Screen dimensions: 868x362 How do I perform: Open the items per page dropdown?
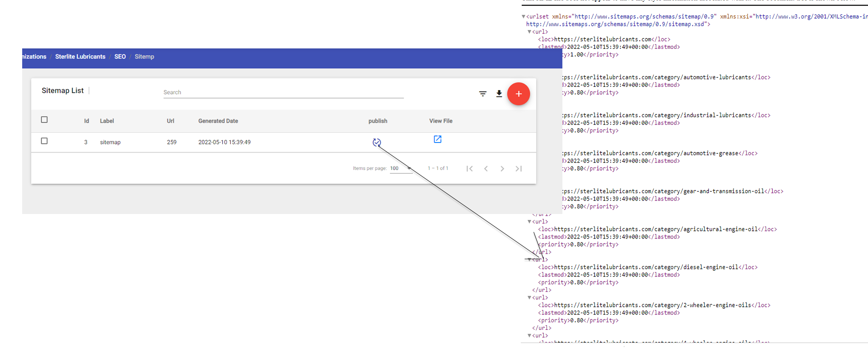click(x=401, y=168)
